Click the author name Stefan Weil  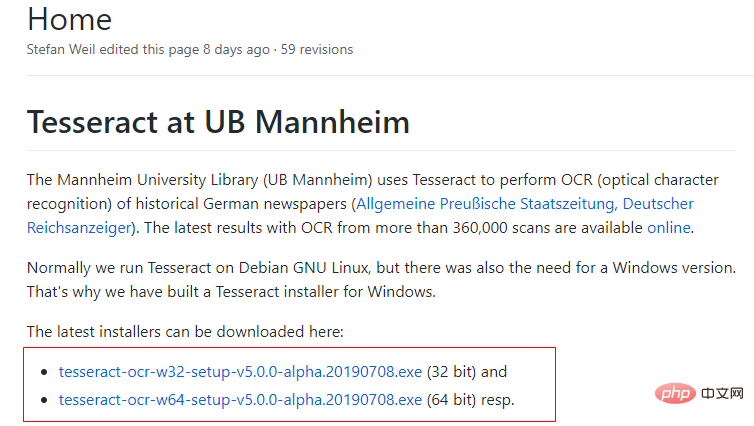[61, 50]
